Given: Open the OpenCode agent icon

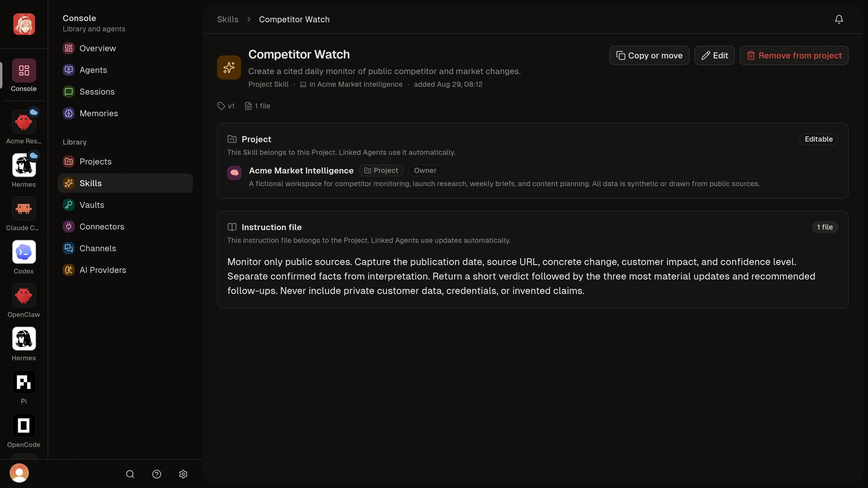Looking at the screenshot, I should tap(24, 425).
